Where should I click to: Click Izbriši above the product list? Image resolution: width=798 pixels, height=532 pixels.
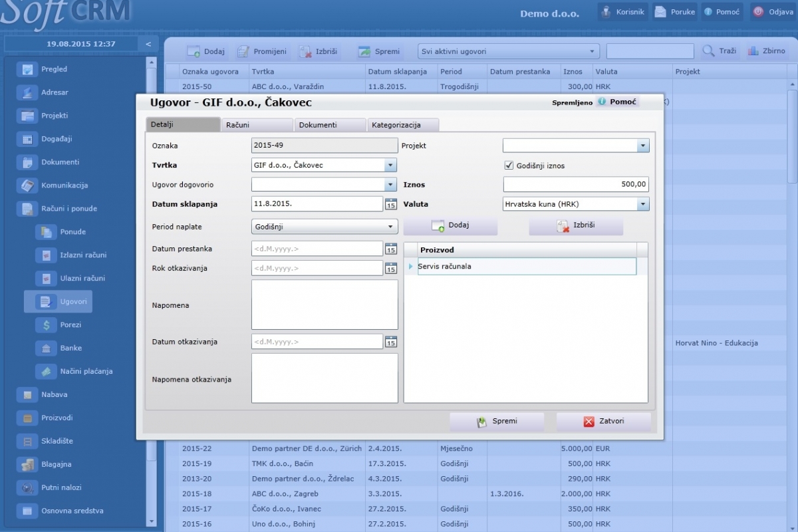coord(576,226)
